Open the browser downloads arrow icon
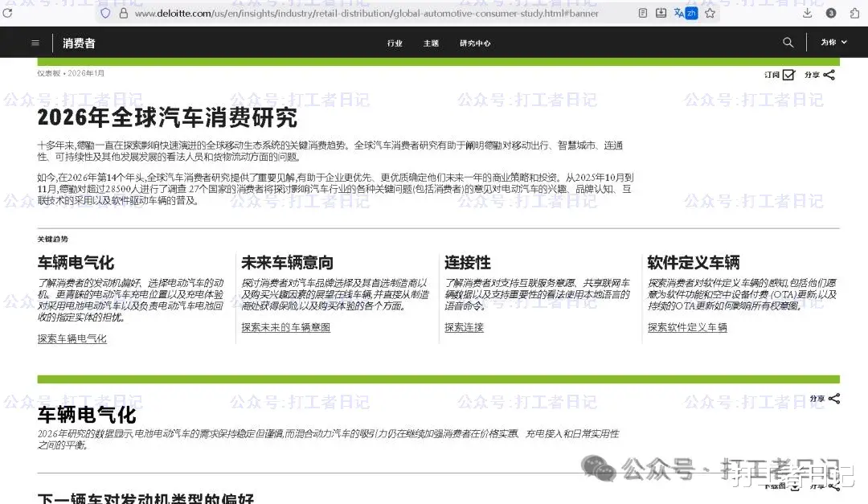 [x=807, y=13]
